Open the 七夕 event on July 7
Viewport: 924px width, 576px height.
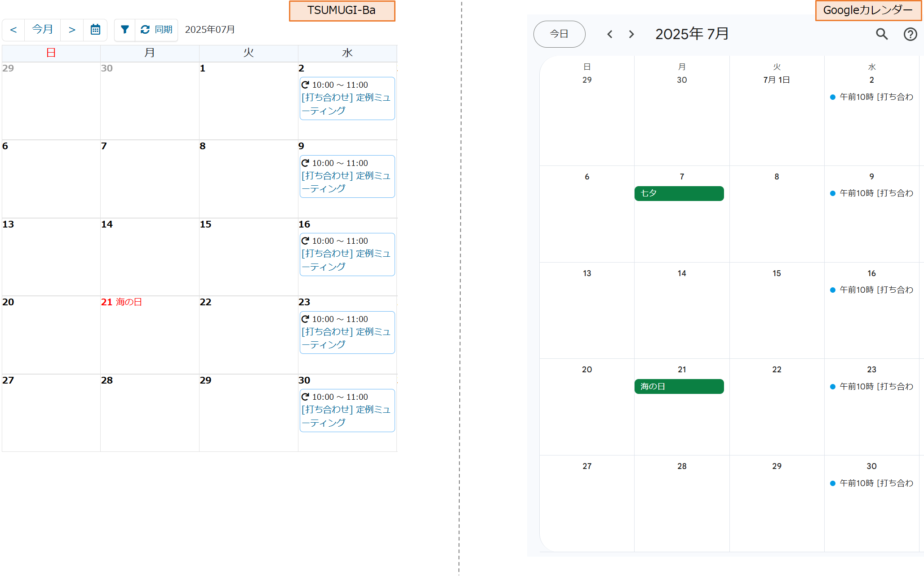(679, 193)
